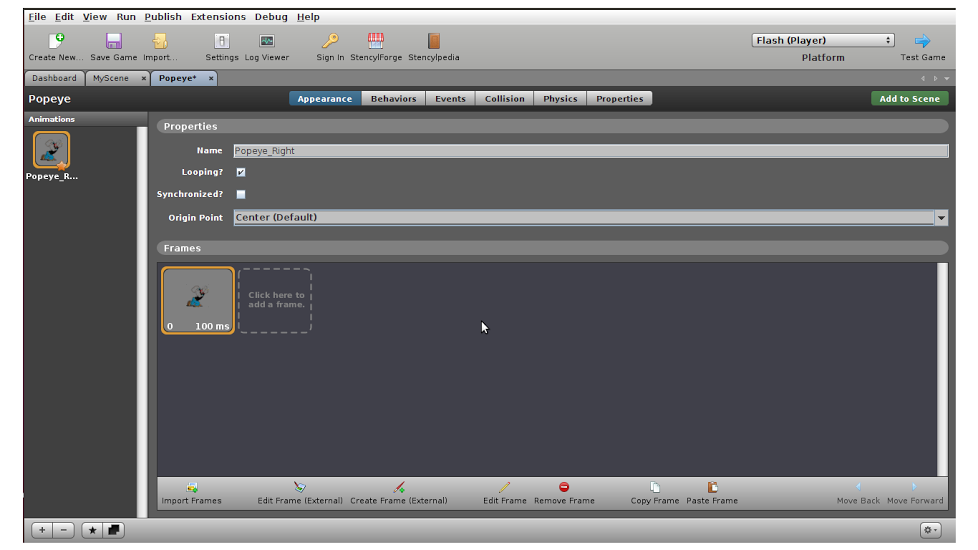Open StencylForge from the toolbar
The height and width of the screenshot is (550, 978).
click(376, 41)
